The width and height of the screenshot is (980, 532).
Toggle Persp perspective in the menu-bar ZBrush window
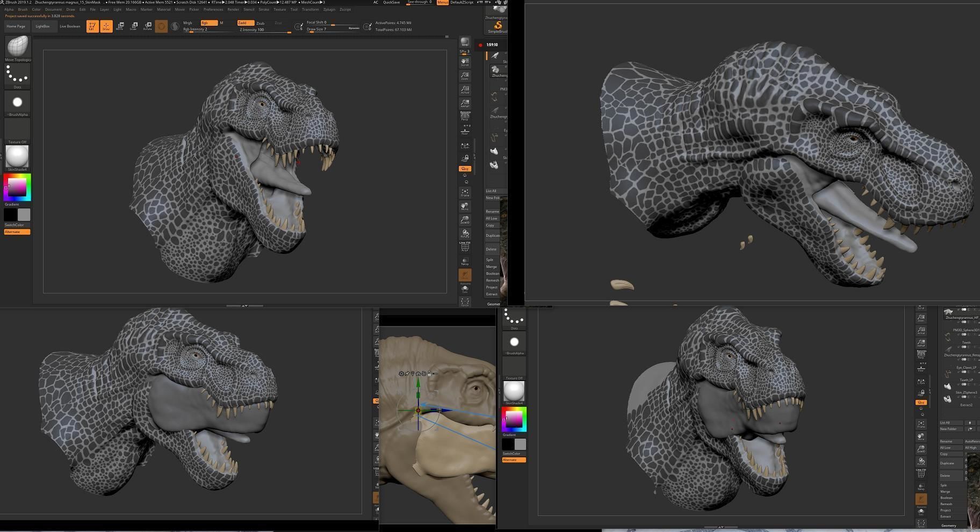click(465, 116)
